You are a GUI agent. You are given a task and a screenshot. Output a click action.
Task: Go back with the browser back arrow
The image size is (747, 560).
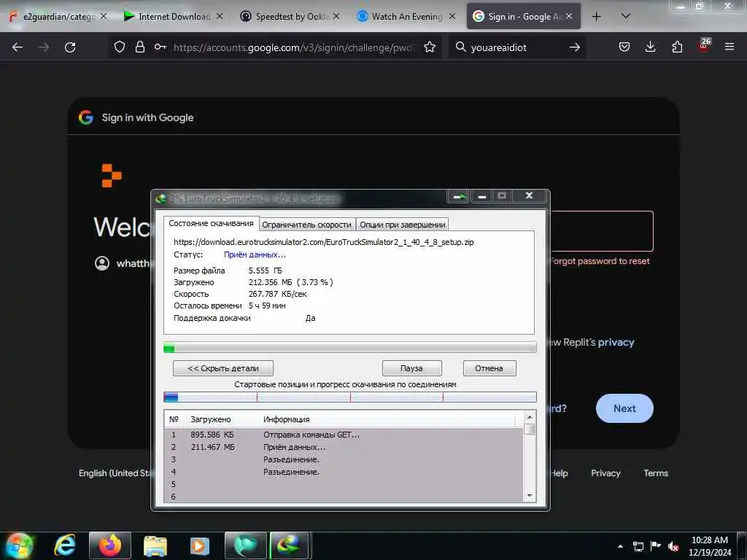point(18,47)
